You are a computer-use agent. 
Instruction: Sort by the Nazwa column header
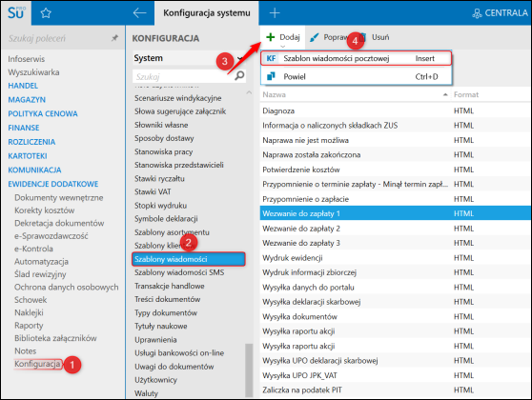point(275,94)
